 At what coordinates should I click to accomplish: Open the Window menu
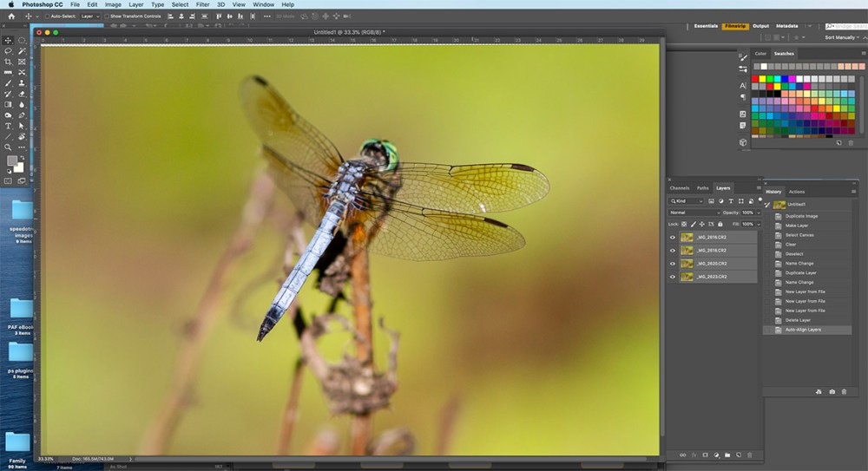[263, 4]
